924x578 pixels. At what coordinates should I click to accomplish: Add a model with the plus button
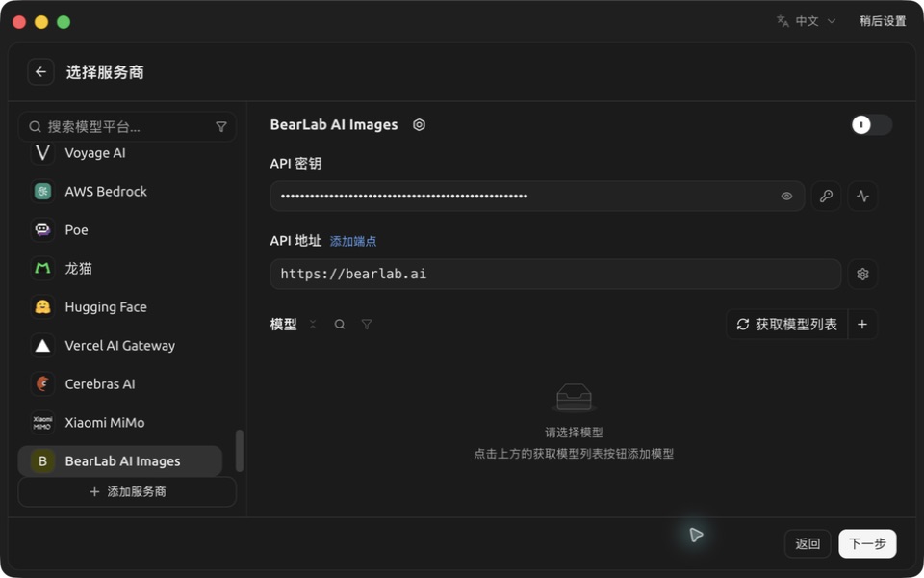pyautogui.click(x=862, y=325)
